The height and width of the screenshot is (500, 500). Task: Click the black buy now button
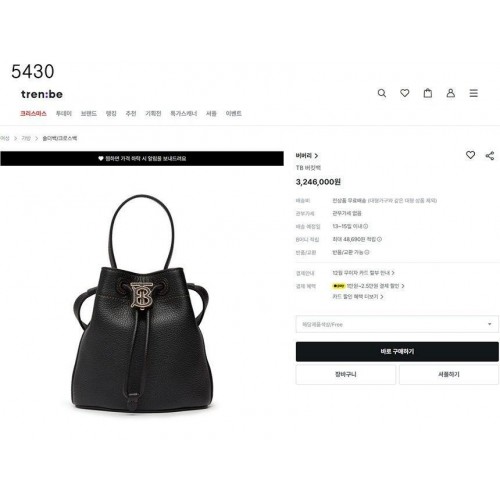click(x=397, y=351)
